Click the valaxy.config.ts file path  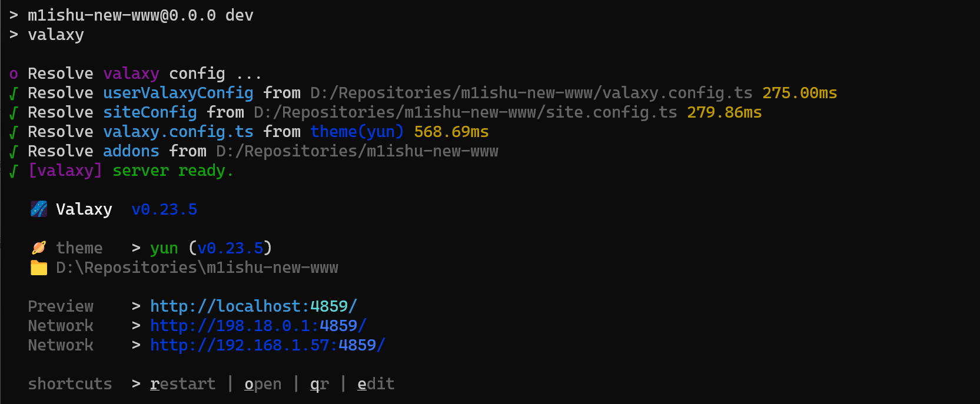(531, 93)
